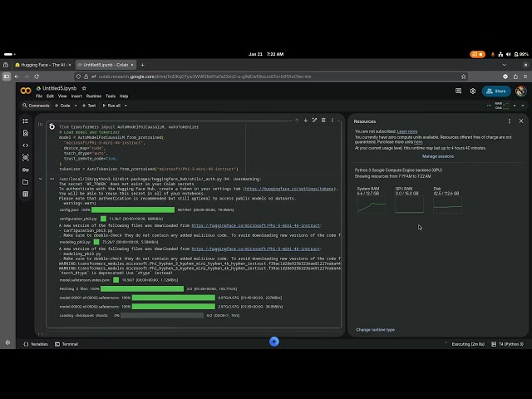
Task: Open the browser list all tabs dropdown
Action: 505,65
